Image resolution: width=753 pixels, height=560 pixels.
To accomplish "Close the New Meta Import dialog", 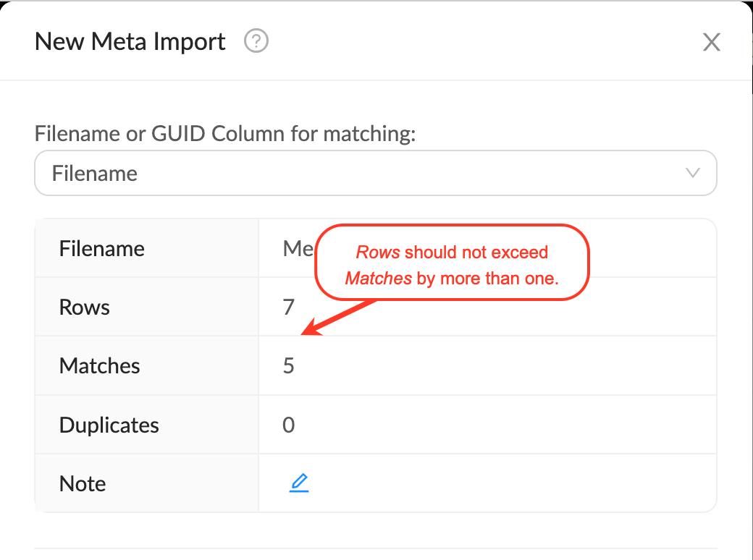I will 712,43.
